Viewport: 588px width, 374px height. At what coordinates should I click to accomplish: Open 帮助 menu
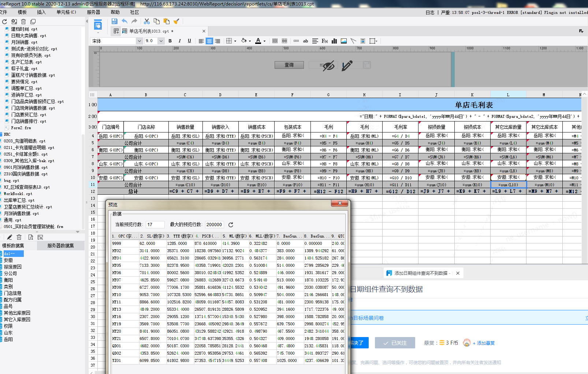[x=115, y=12]
